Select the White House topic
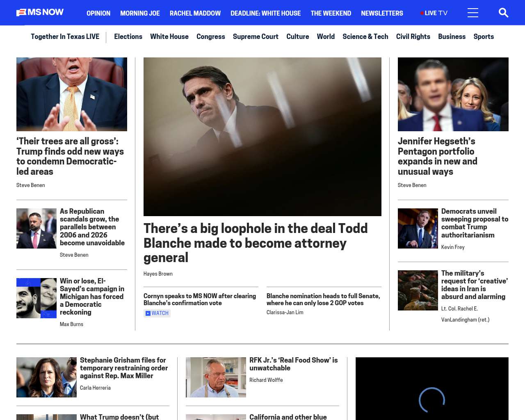525x420 pixels. 169,37
